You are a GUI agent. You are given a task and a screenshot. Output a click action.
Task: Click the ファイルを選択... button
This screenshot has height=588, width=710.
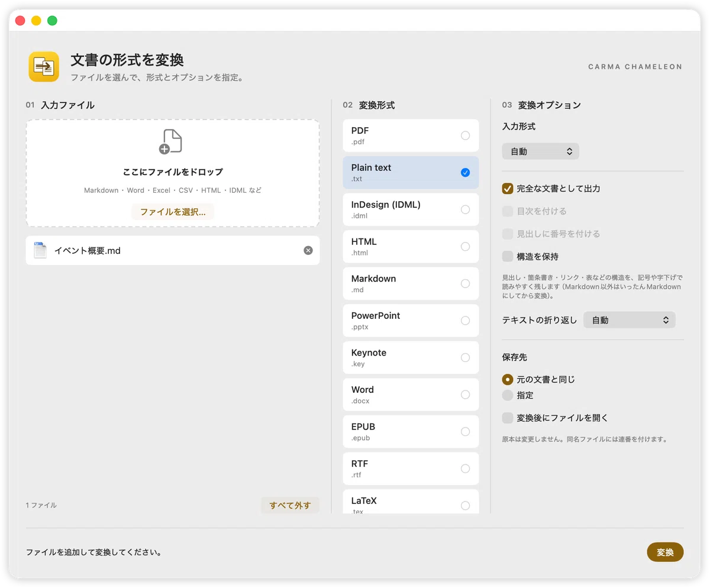pos(173,212)
